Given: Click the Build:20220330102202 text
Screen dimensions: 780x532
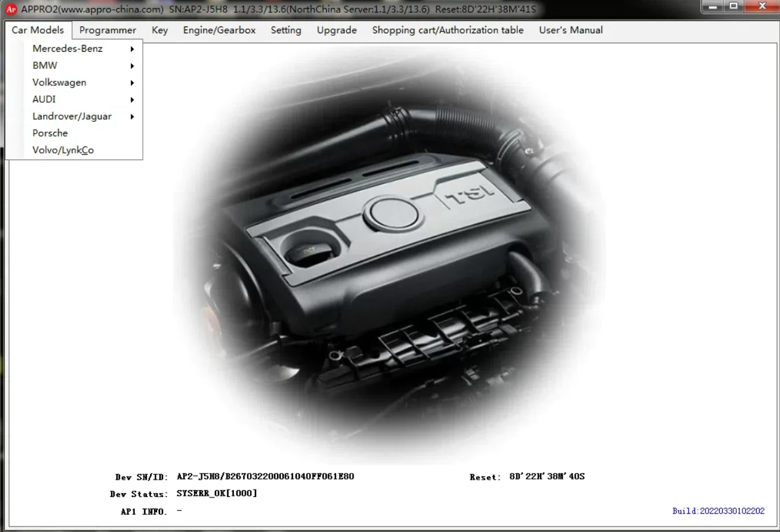Looking at the screenshot, I should (718, 511).
